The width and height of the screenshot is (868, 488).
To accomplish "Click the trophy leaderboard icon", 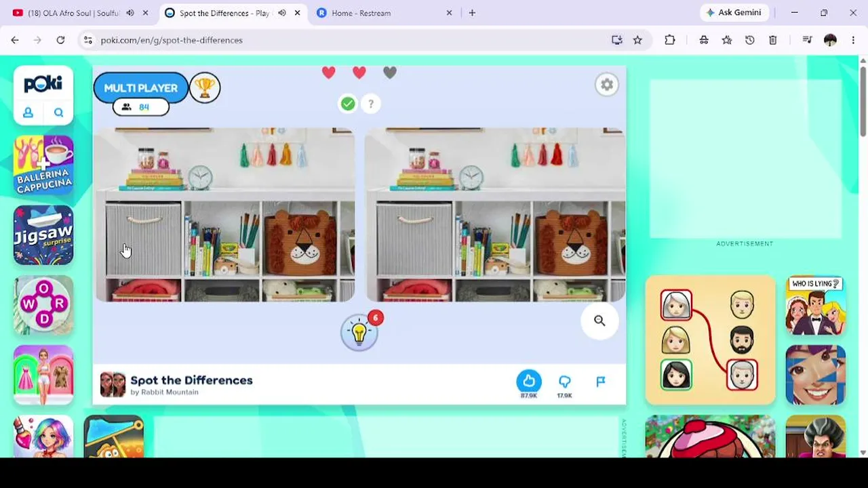I will (x=205, y=87).
